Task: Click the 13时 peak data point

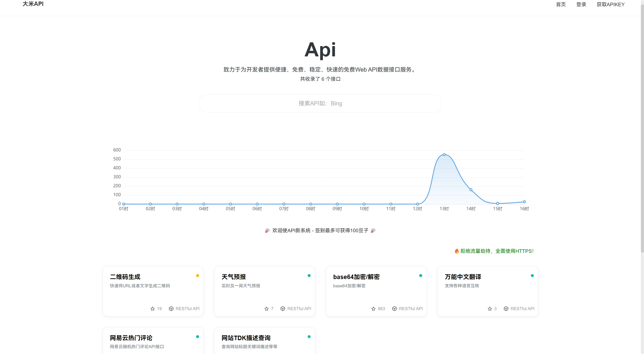Action: [444, 155]
